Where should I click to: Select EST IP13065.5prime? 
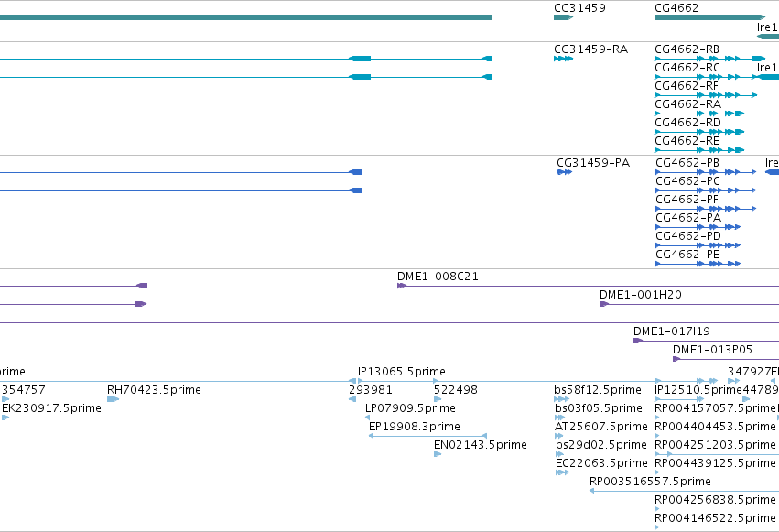(402, 372)
